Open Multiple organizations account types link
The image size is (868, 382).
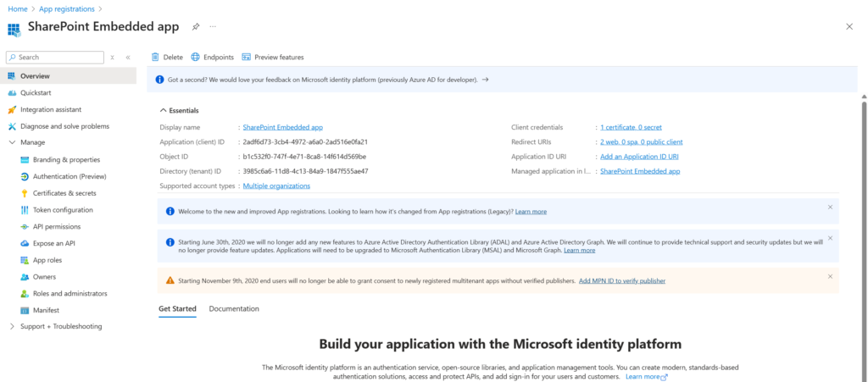(x=276, y=185)
